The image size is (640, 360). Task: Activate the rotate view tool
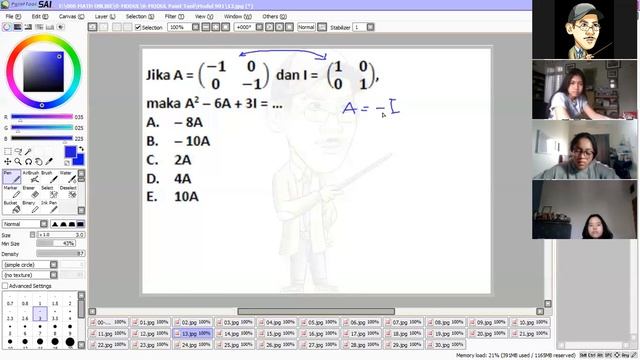[28, 162]
